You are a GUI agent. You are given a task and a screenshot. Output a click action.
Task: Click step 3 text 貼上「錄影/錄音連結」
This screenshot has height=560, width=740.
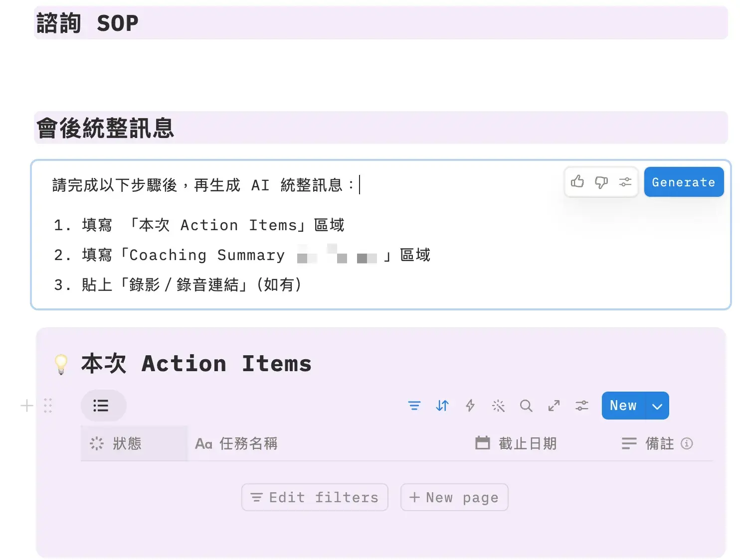[x=191, y=284]
